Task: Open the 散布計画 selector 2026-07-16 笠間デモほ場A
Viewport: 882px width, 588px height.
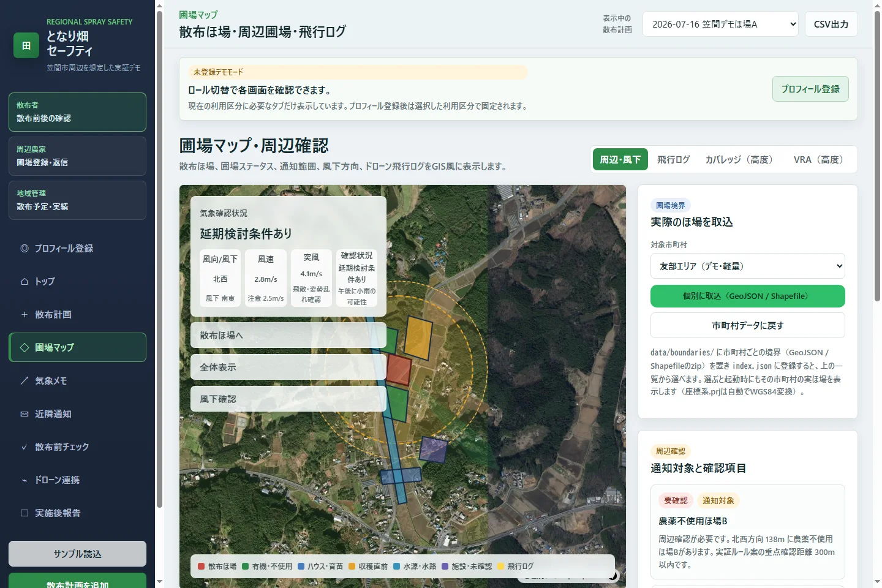Action: (x=720, y=24)
